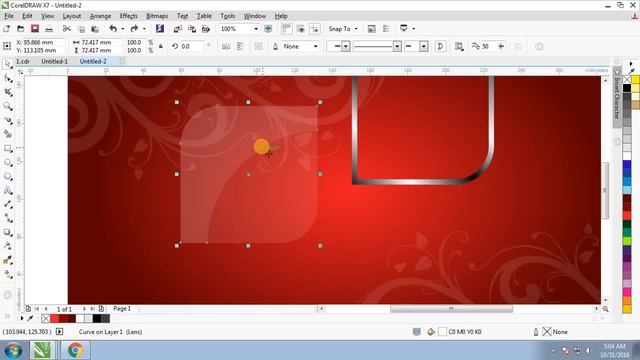The width and height of the screenshot is (640, 360).
Task: Select the Transparency tool
Action: tap(7, 246)
